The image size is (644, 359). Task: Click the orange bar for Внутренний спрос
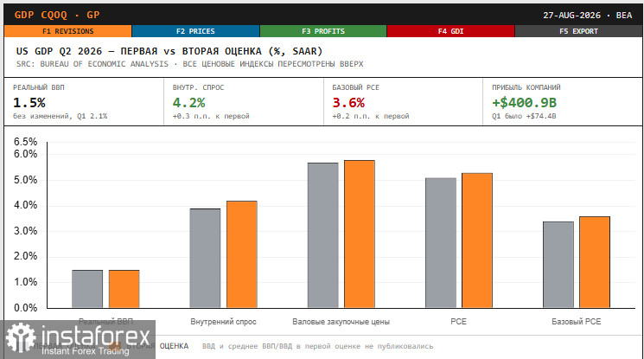coord(242,254)
